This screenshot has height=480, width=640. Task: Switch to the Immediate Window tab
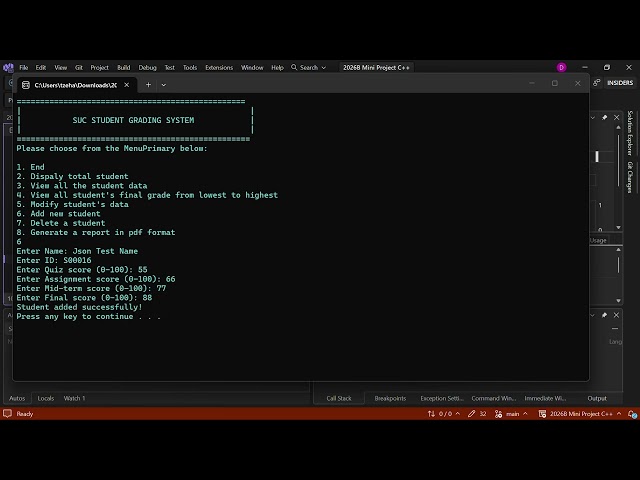point(545,398)
